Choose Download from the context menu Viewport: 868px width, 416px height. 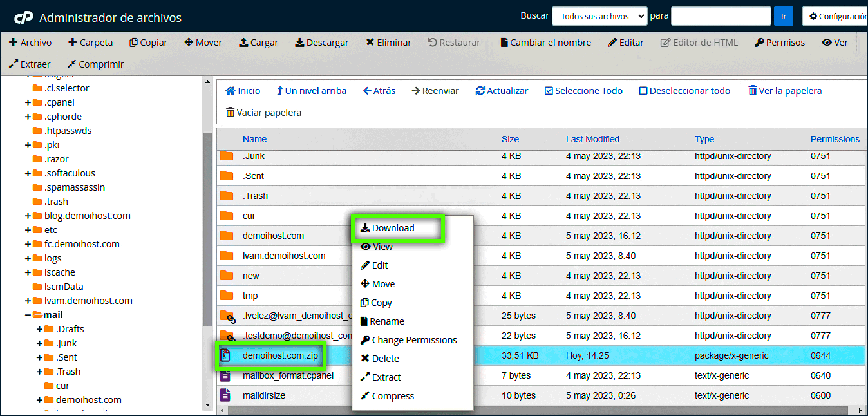(x=393, y=228)
